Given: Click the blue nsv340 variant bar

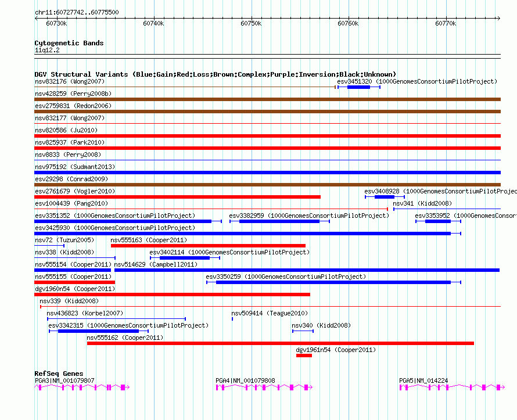Looking at the screenshot, I should point(303,331).
